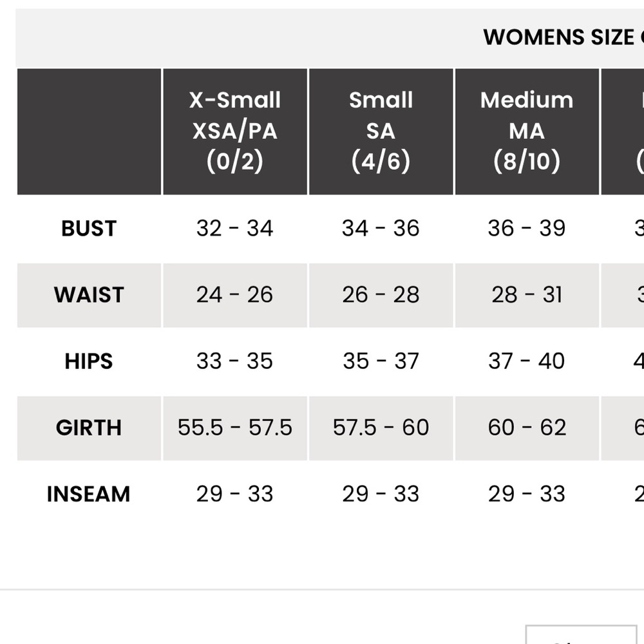Viewport: 644px width, 644px height.
Task: Select the Small SA (4/6) column header
Action: pos(381,131)
